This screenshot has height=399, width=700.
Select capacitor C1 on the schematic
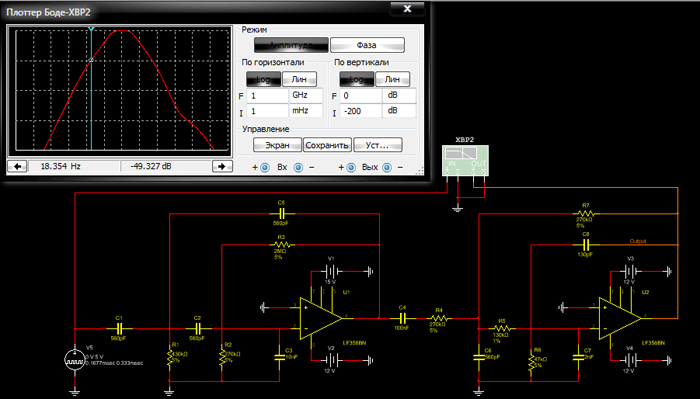click(x=119, y=329)
